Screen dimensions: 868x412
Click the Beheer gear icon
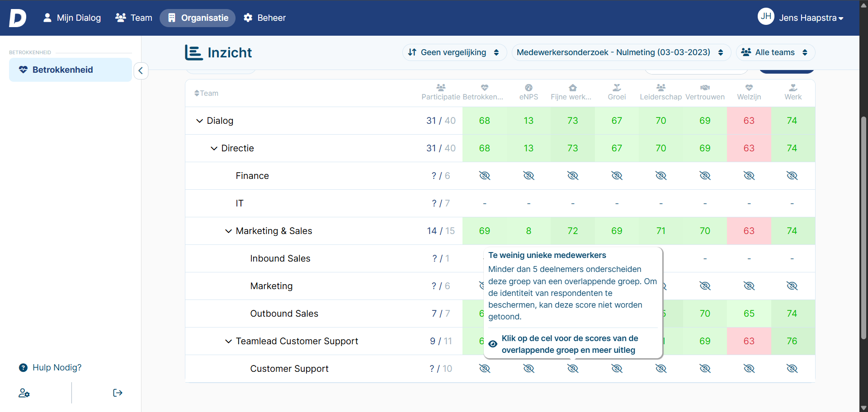(x=248, y=18)
